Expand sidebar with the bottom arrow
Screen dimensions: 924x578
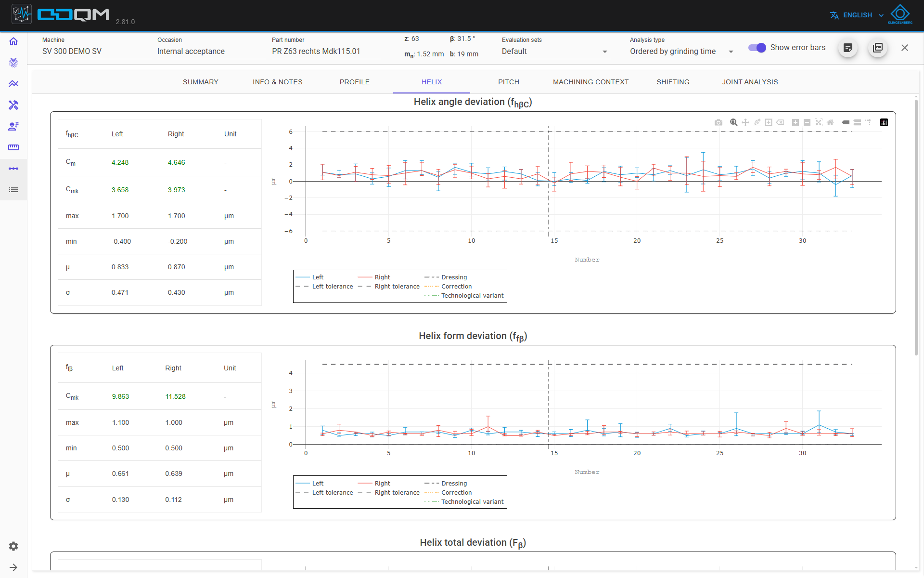point(13,567)
